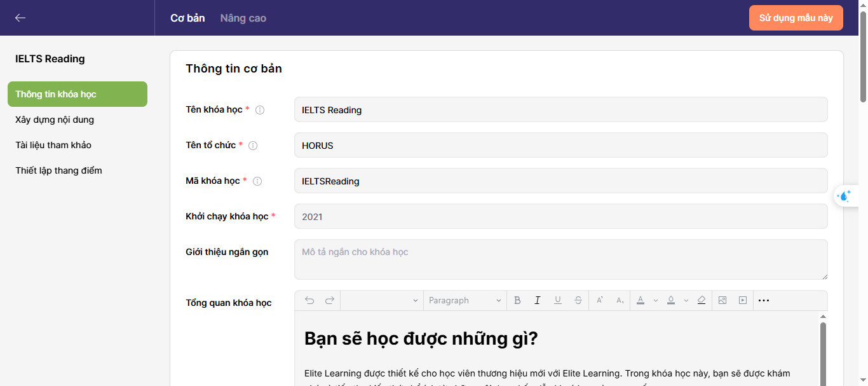Switch to the Cơ bản tab
Viewport: 868px width, 386px height.
(x=187, y=18)
